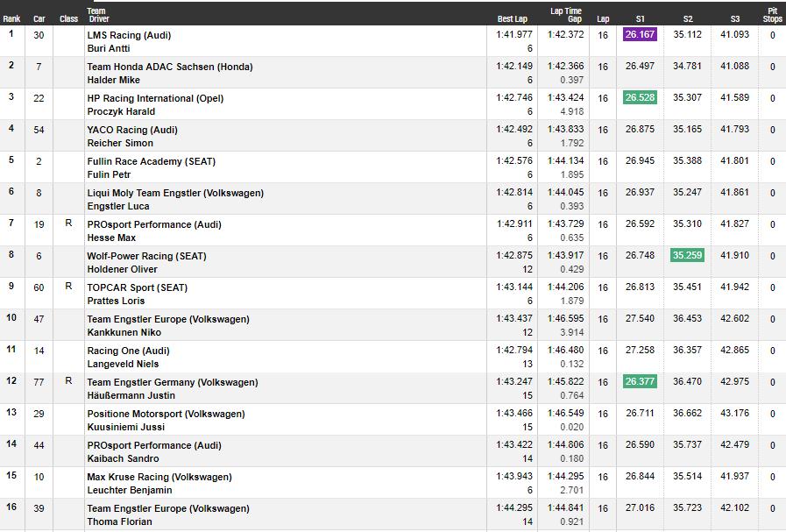Click driver Langeveld Niels
The width and height of the screenshot is (786, 532).
click(x=124, y=365)
